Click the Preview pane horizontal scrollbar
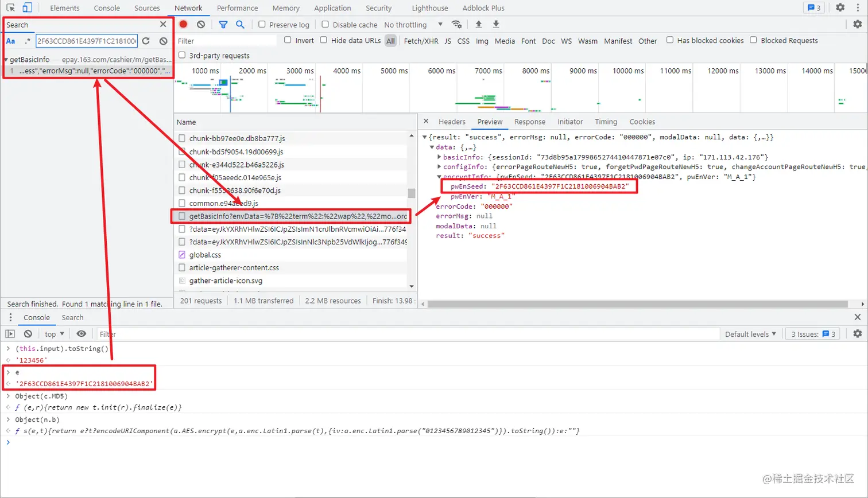The width and height of the screenshot is (868, 498). (637, 304)
